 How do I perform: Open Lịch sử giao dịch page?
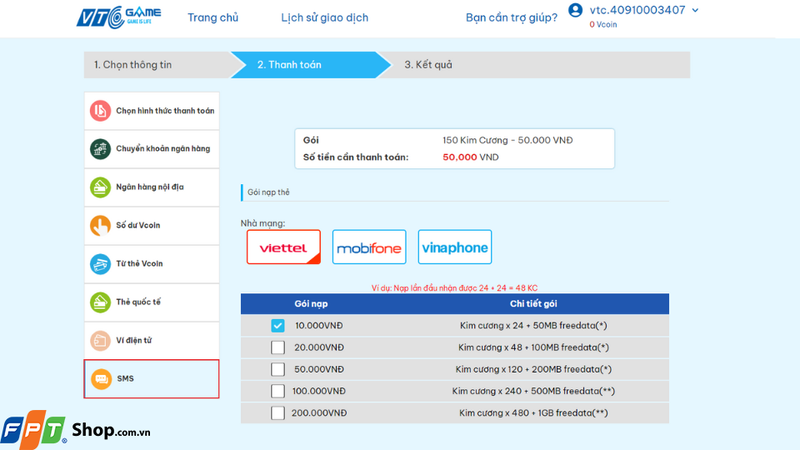324,17
